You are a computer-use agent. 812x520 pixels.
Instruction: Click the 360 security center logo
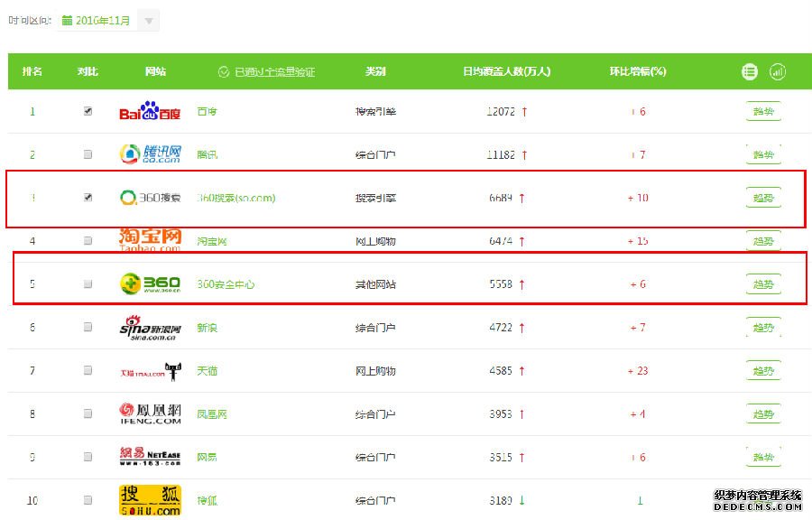pyautogui.click(x=150, y=283)
